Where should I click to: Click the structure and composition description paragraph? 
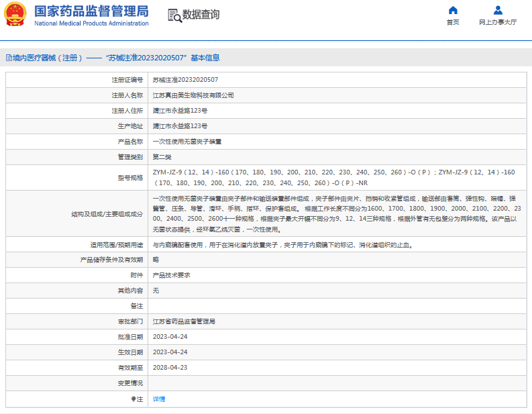337,214
